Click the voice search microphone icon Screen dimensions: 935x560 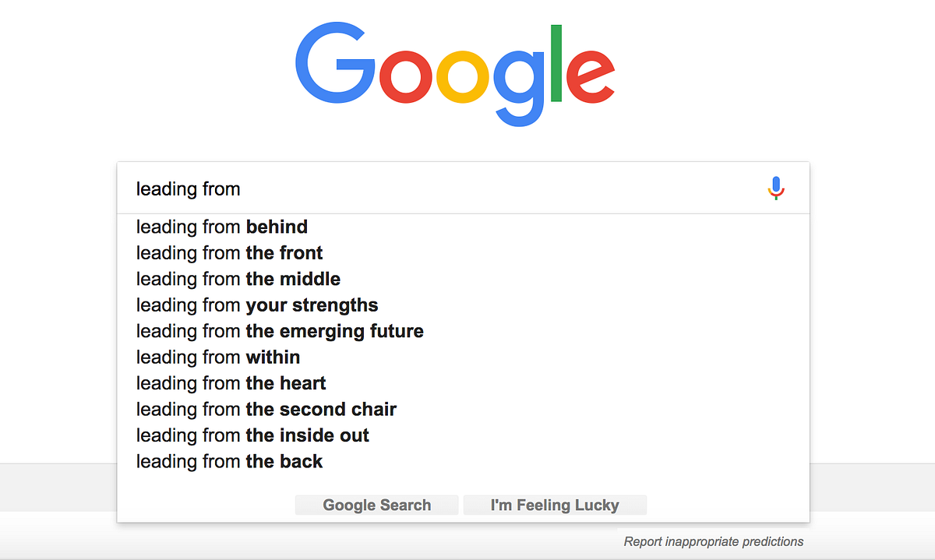tap(775, 188)
